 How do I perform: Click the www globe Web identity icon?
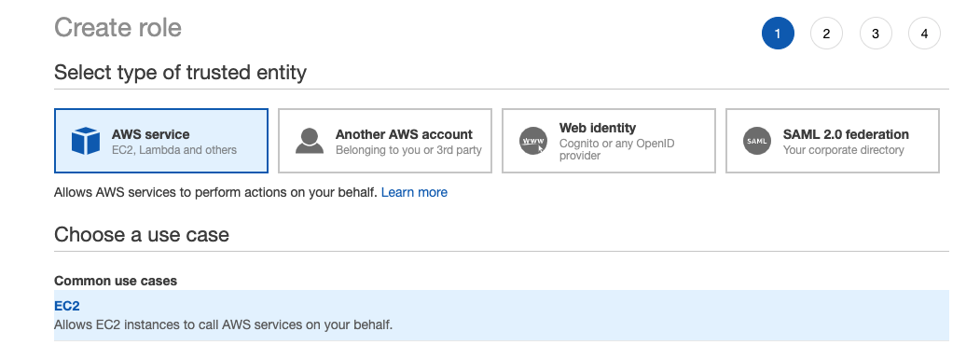click(x=533, y=141)
